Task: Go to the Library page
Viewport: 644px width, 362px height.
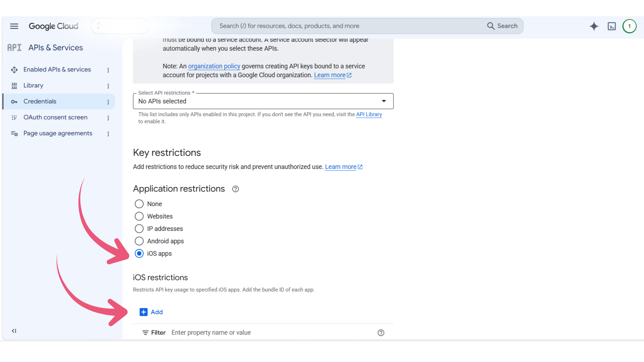Action: pos(33,85)
